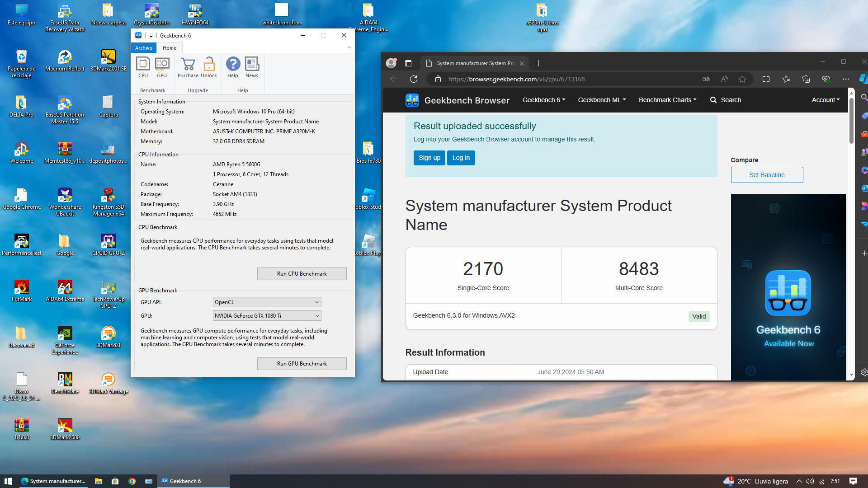Open the Help question mark icon
This screenshot has height=488, width=868.
(x=233, y=67)
